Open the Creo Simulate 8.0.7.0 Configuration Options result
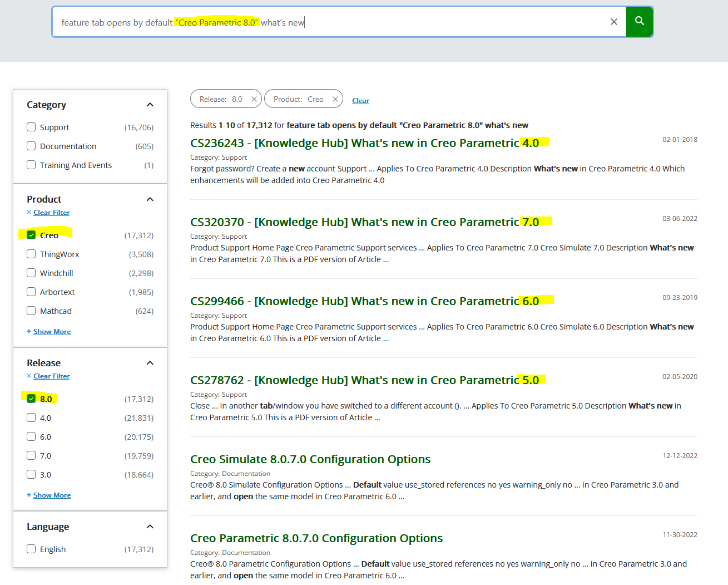The width and height of the screenshot is (728, 585). (310, 459)
